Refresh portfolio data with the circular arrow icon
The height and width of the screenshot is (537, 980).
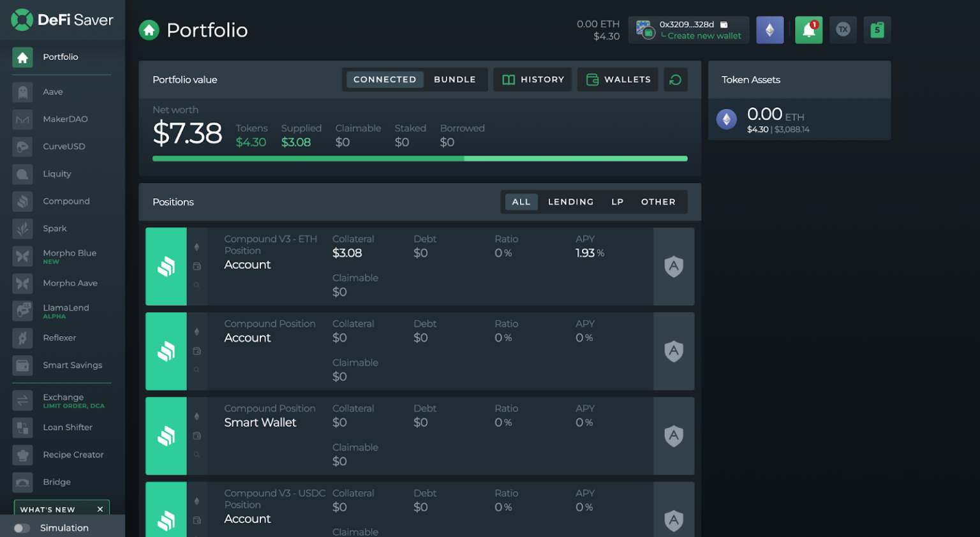tap(676, 79)
